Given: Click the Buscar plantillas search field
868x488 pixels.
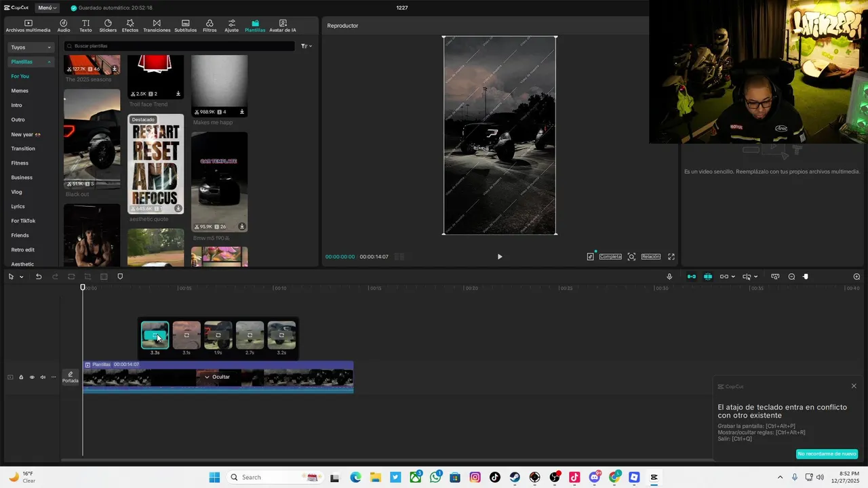Looking at the screenshot, I should pyautogui.click(x=180, y=46).
